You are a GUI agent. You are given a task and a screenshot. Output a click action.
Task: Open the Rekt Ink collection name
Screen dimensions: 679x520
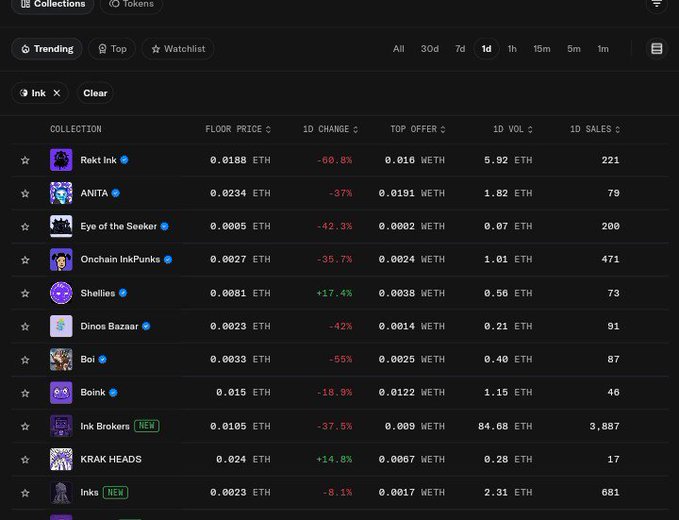click(98, 160)
